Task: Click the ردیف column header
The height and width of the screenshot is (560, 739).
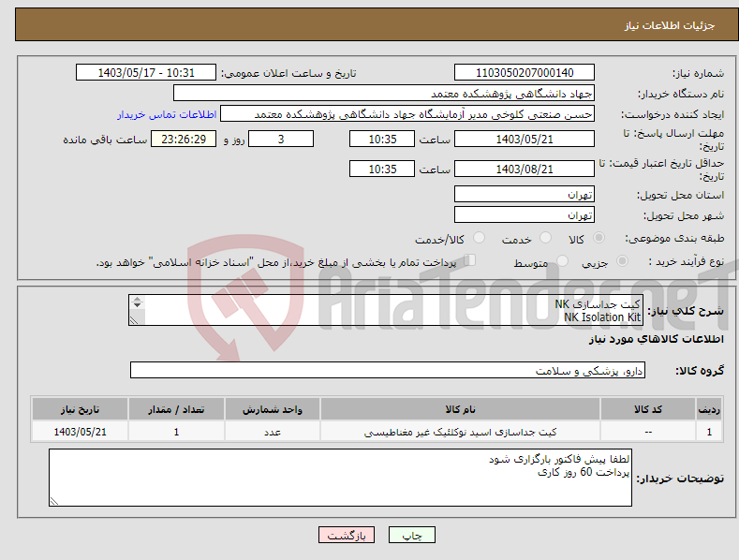Action: coord(709,409)
